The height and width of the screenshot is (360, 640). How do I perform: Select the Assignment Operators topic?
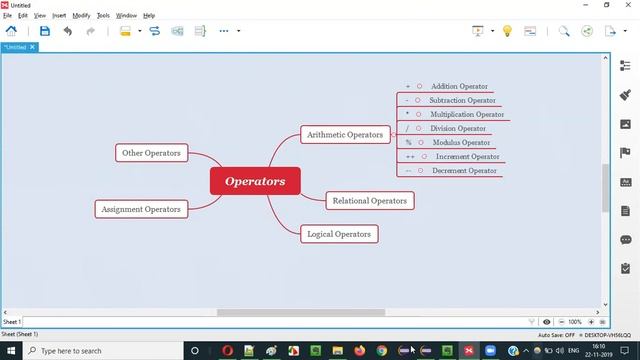[141, 209]
